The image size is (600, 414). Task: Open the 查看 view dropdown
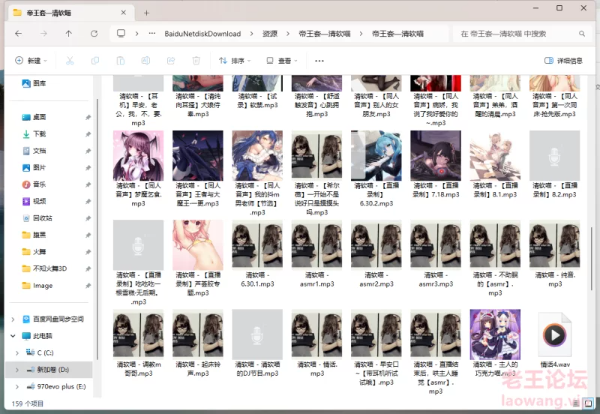282,60
